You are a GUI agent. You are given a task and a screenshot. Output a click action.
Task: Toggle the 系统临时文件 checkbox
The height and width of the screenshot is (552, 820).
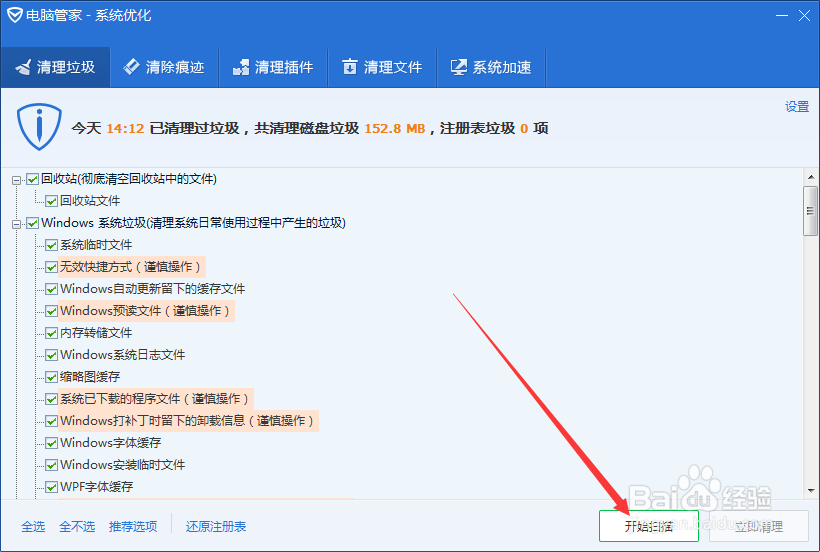[x=51, y=245]
